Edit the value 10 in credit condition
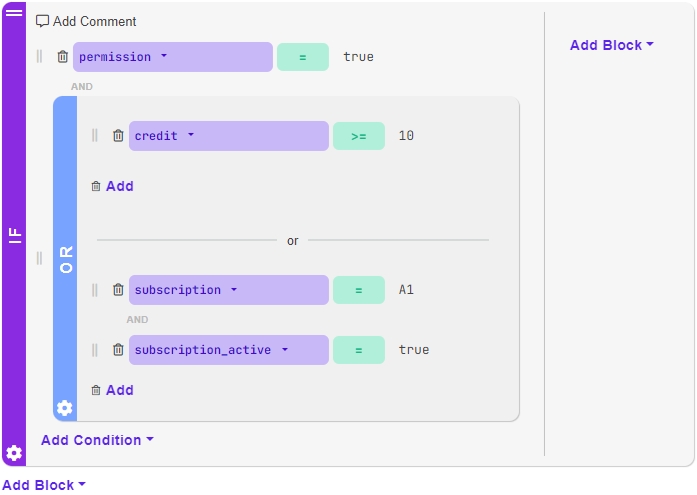Image resolution: width=697 pixels, height=495 pixels. click(x=406, y=136)
